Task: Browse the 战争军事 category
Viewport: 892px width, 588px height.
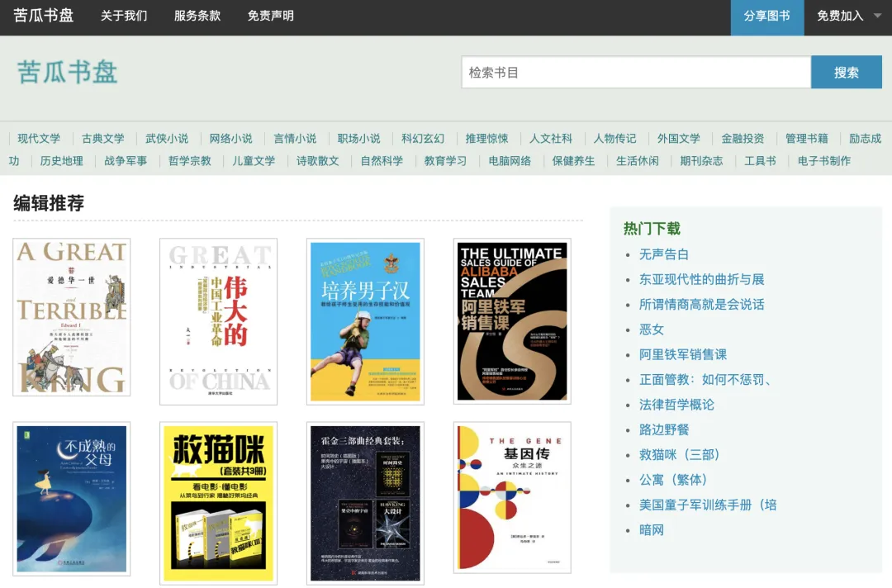Action: coord(126,161)
